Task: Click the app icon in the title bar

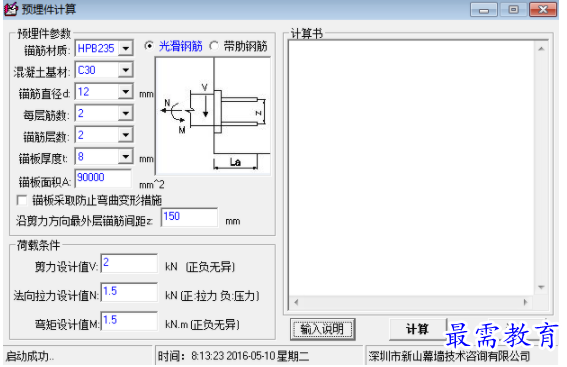Action: [x=11, y=9]
